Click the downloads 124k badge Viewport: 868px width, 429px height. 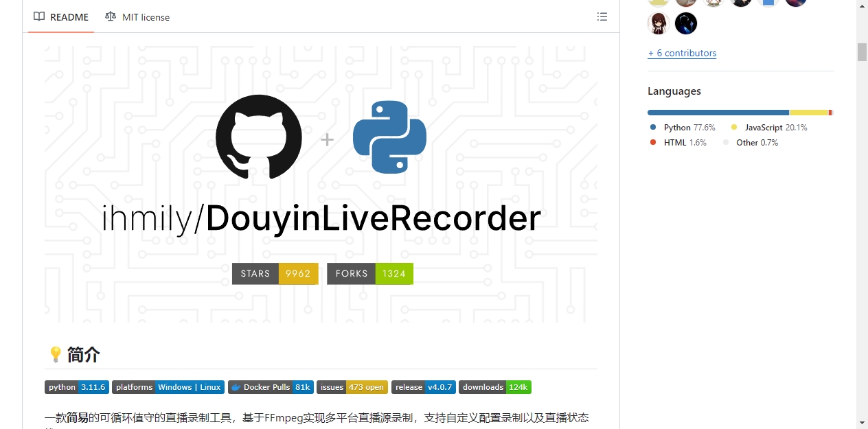[495, 387]
